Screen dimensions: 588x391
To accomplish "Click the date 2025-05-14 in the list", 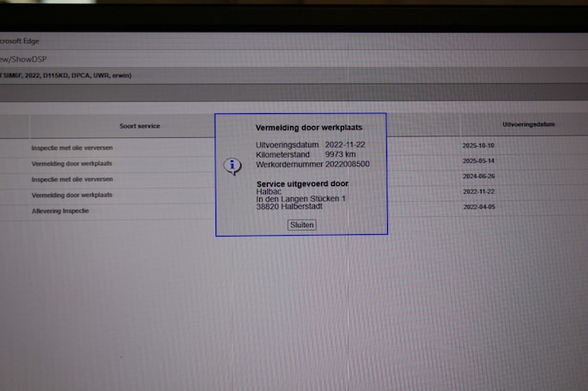I will click(478, 160).
